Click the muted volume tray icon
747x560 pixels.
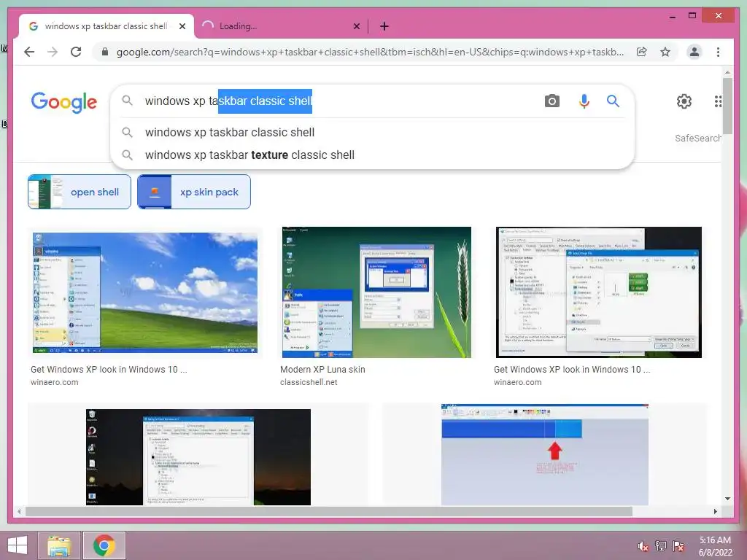point(643,546)
